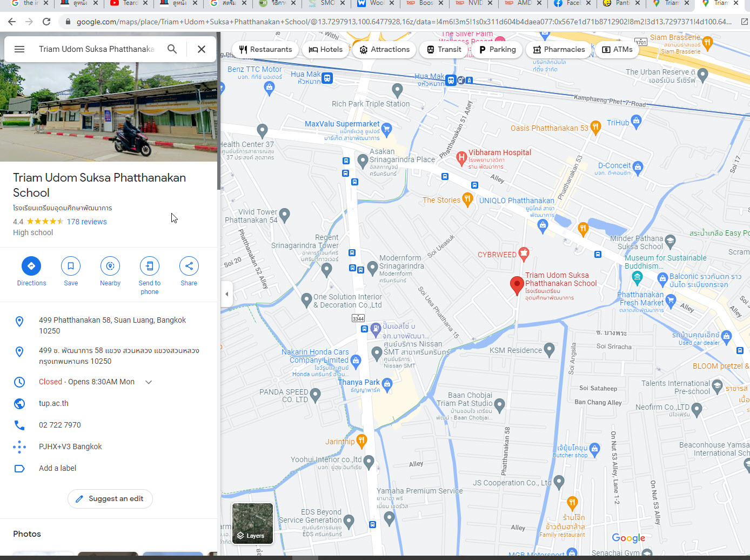Click phone number 02 722 7970
This screenshot has width=750, height=560.
(60, 425)
